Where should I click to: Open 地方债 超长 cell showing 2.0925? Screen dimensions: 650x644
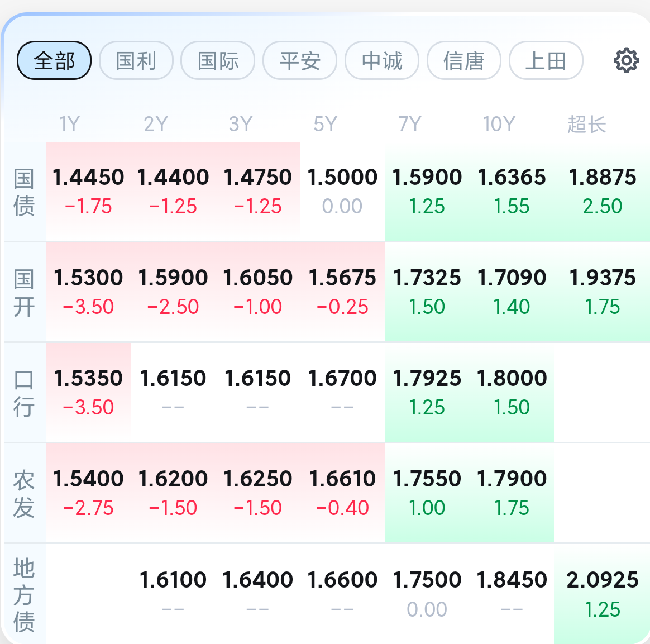click(602, 594)
